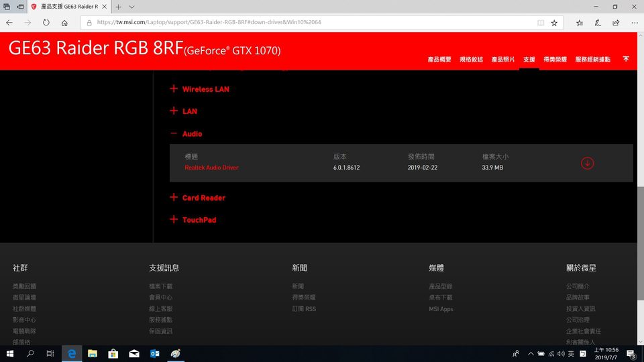Expand the Wireless LAN driver section

[200, 89]
